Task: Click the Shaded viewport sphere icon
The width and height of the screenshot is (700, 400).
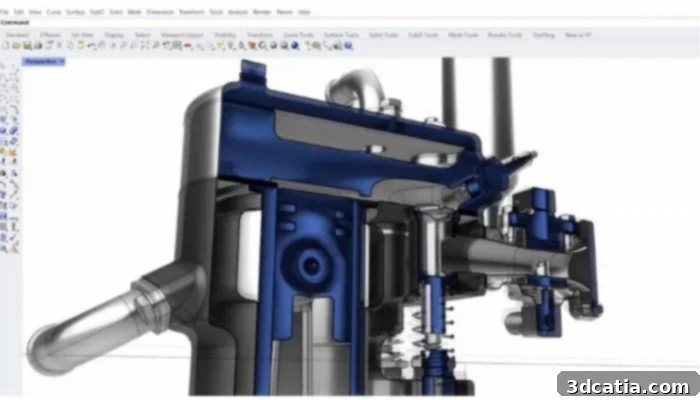Action: [x=273, y=46]
